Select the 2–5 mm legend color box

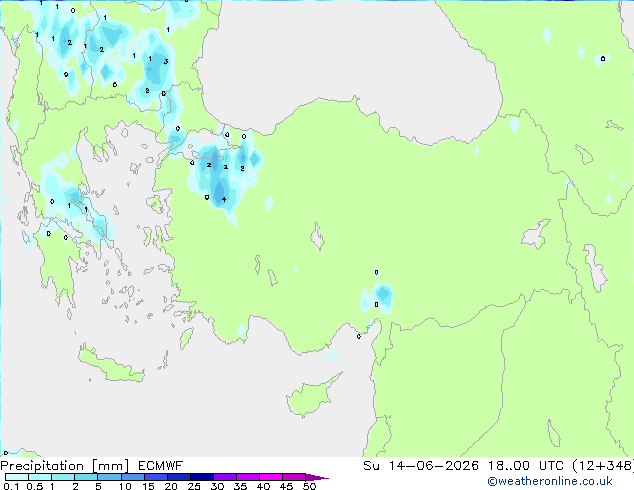coord(86,477)
